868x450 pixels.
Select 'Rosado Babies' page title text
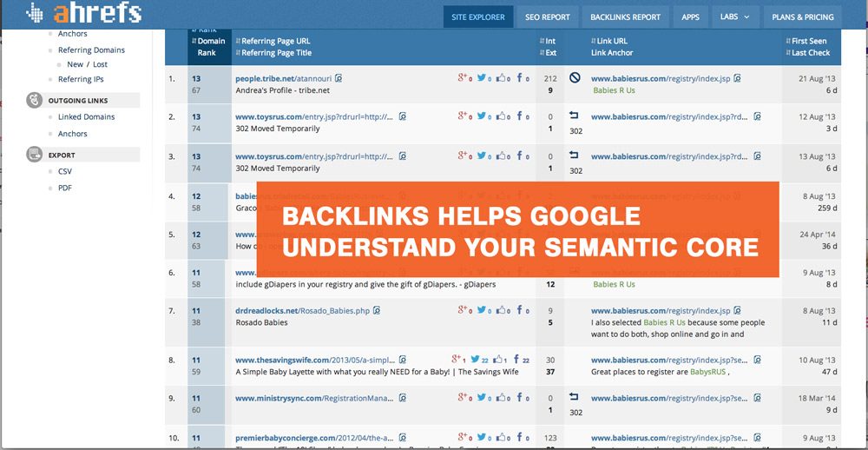[x=262, y=322]
